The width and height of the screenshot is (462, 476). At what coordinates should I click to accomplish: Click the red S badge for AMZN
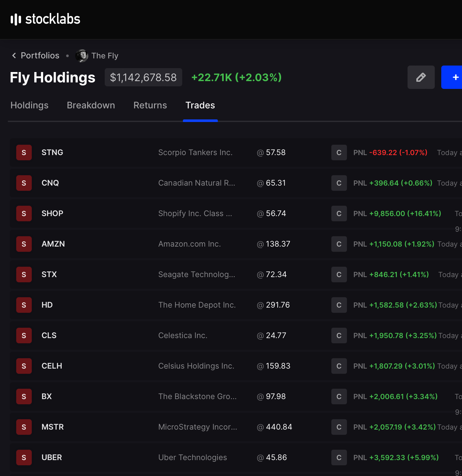click(x=24, y=244)
